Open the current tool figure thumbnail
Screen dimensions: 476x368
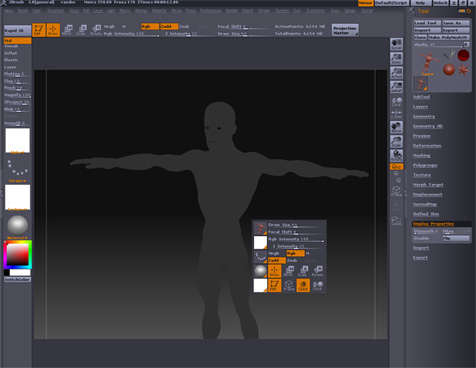(x=427, y=62)
